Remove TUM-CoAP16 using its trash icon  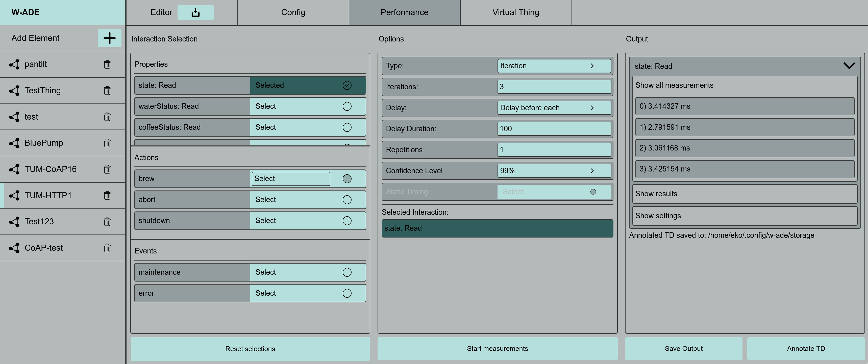(x=107, y=169)
